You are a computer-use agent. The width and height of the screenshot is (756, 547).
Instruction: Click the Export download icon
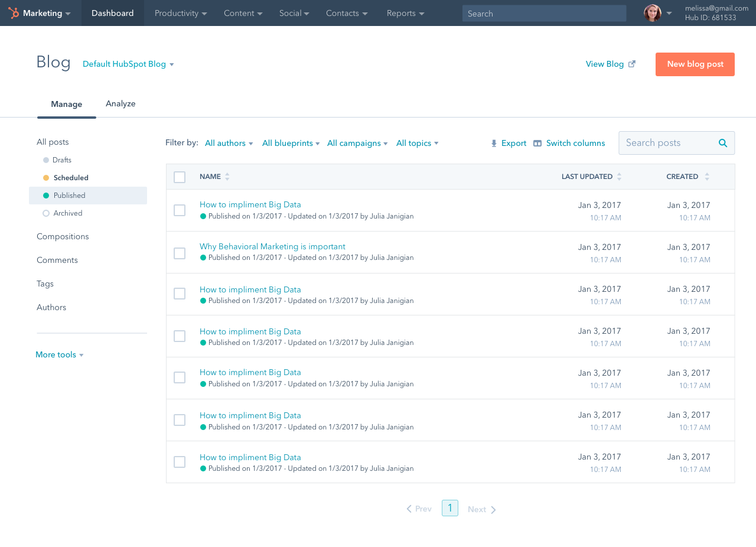[494, 144]
